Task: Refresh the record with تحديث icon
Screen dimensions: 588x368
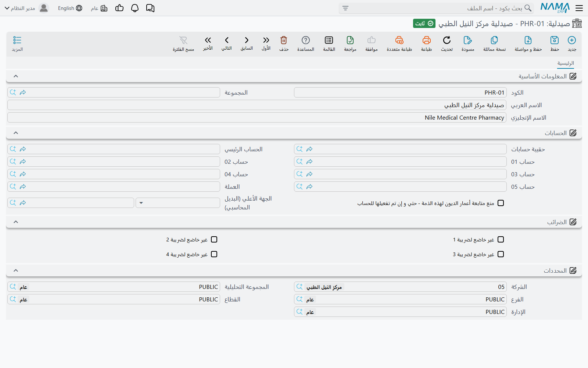Action: click(x=447, y=40)
